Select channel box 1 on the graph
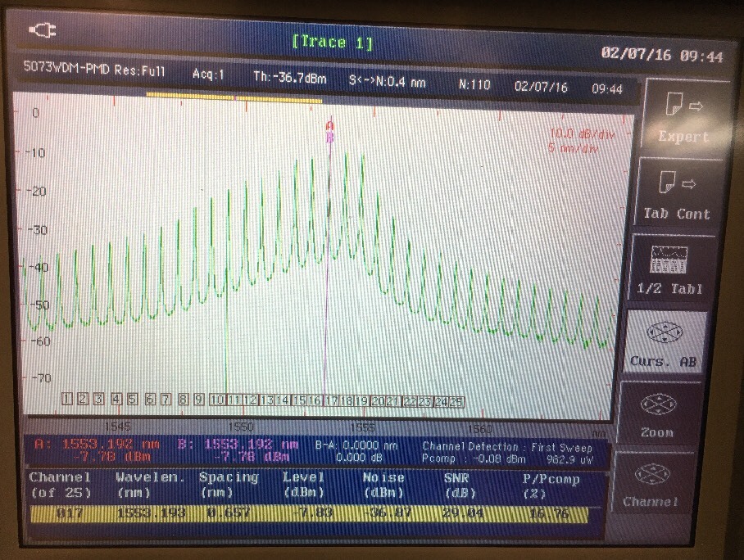 coord(67,399)
